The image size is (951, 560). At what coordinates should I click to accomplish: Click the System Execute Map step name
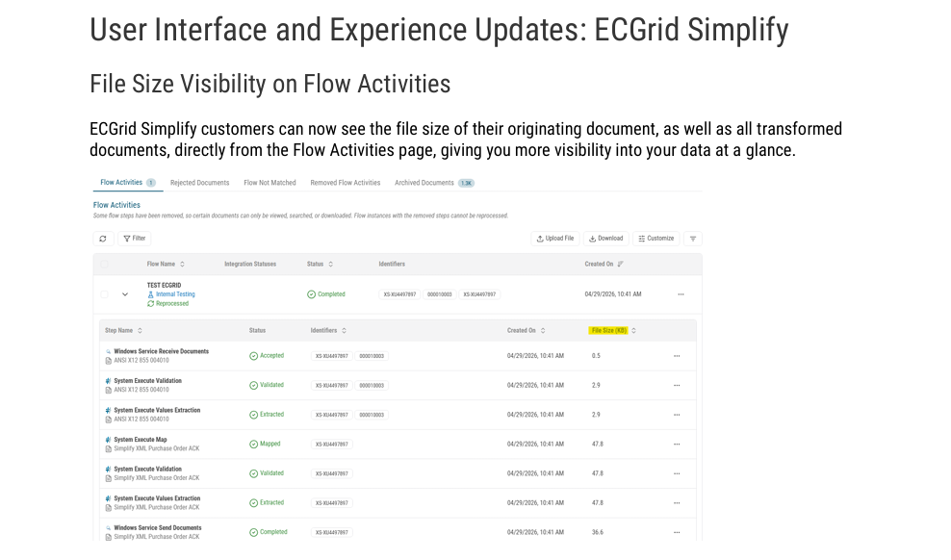(x=141, y=440)
